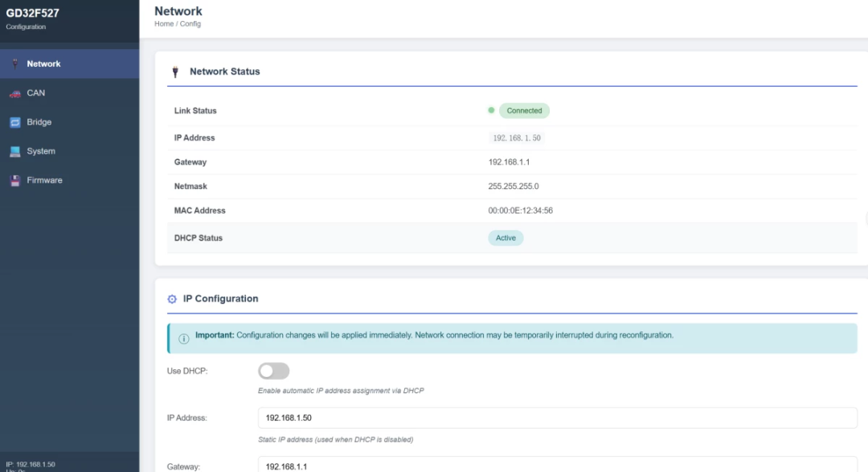
Task: Click the info icon in Important notice
Action: (x=183, y=339)
